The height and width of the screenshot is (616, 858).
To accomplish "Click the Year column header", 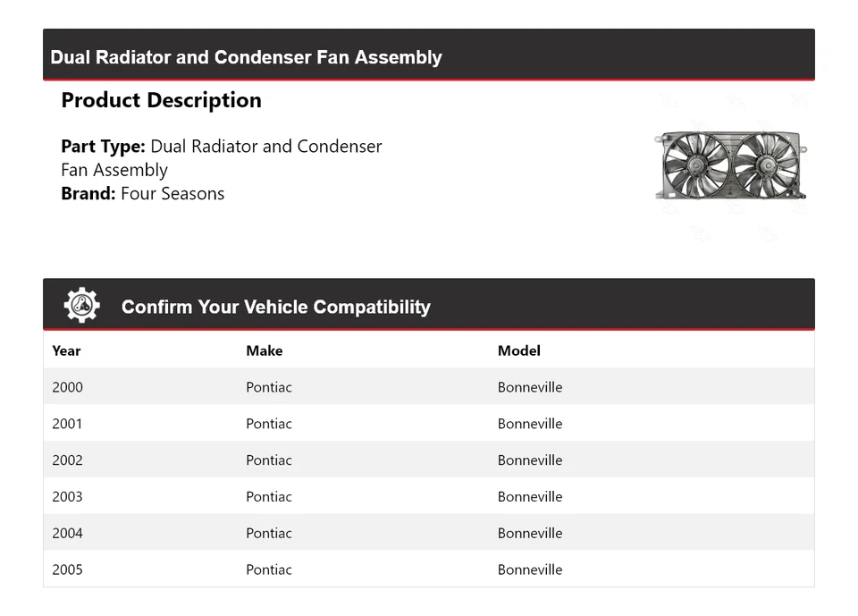I will pyautogui.click(x=66, y=350).
